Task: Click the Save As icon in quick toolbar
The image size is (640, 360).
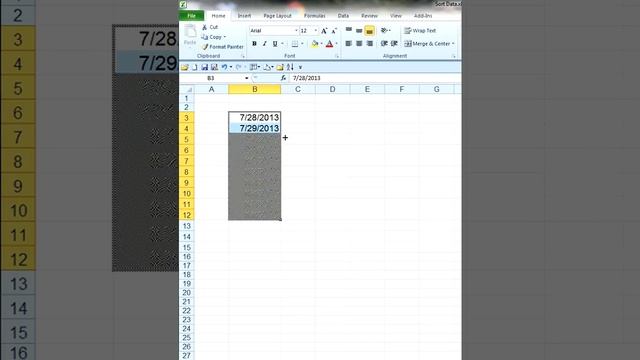Action: click(x=214, y=67)
